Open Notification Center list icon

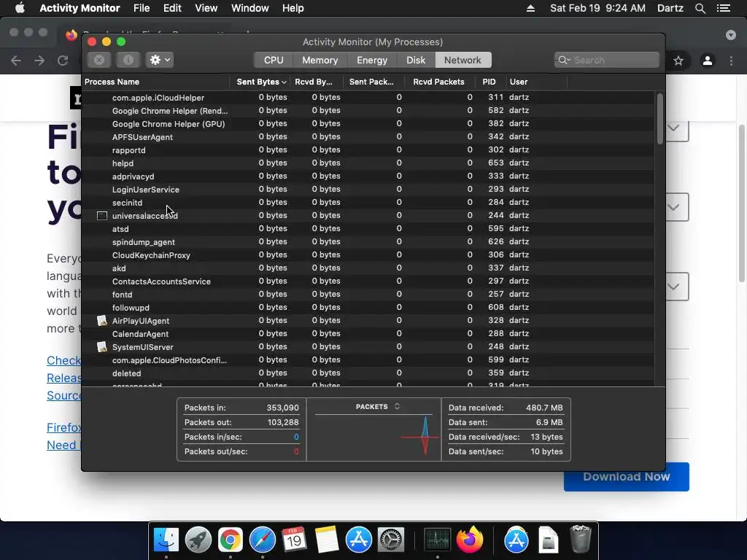[x=724, y=8]
